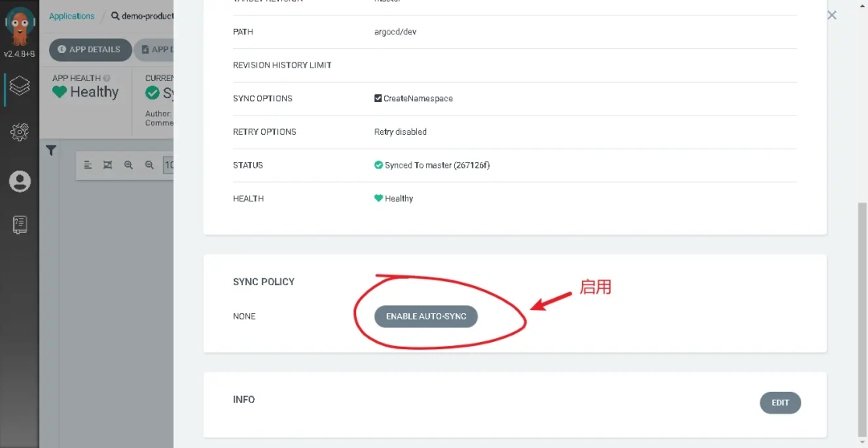Select the APP DIFF tab button
This screenshot has width=868, height=448.
[x=154, y=50]
